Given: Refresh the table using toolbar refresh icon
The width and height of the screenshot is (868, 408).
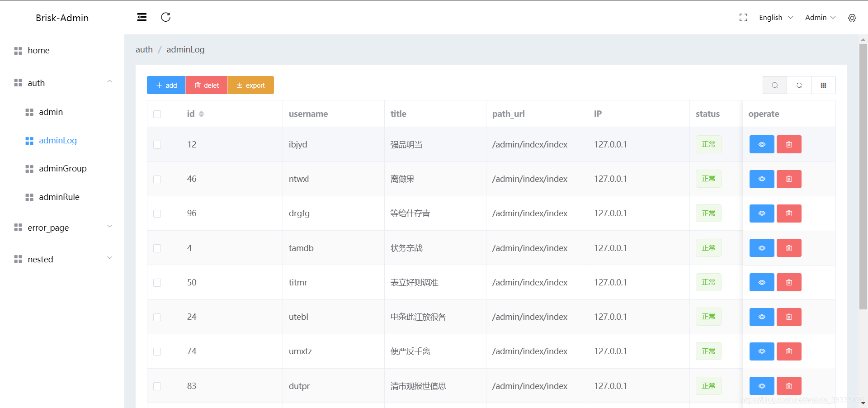Looking at the screenshot, I should (799, 85).
